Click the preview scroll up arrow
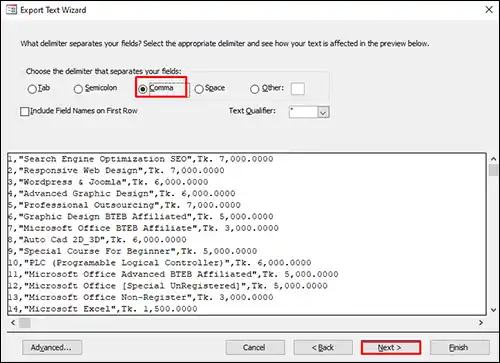 [494, 158]
